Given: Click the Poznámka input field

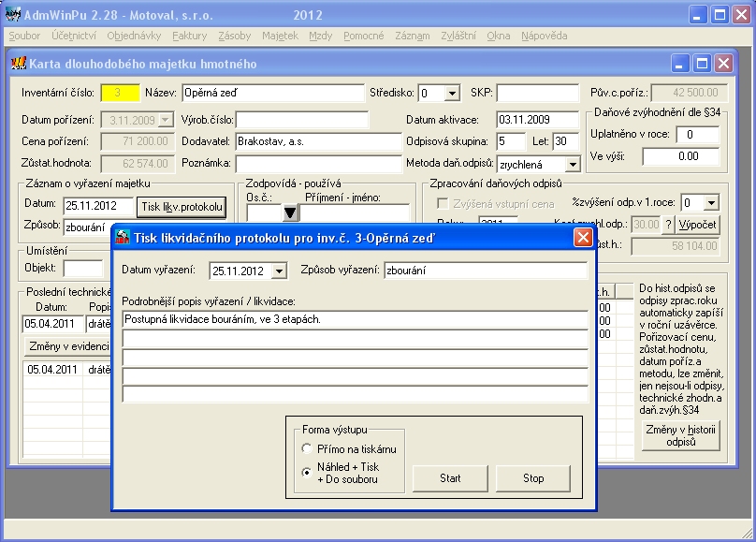Looking at the screenshot, I should [x=318, y=164].
